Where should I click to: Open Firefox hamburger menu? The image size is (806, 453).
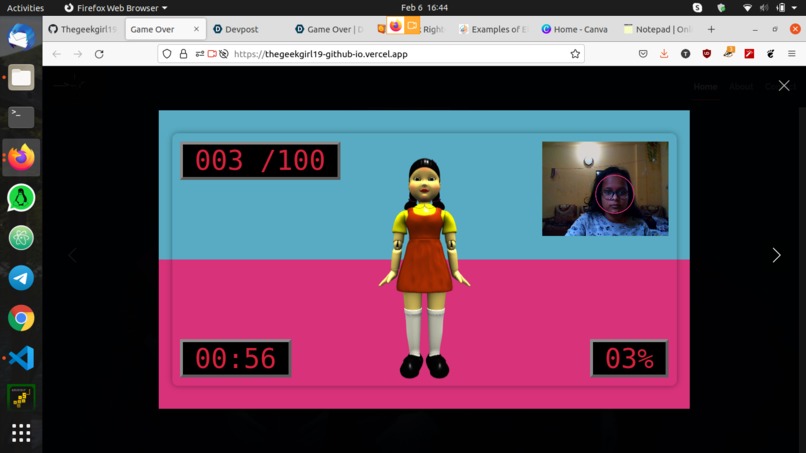pyautogui.click(x=792, y=54)
